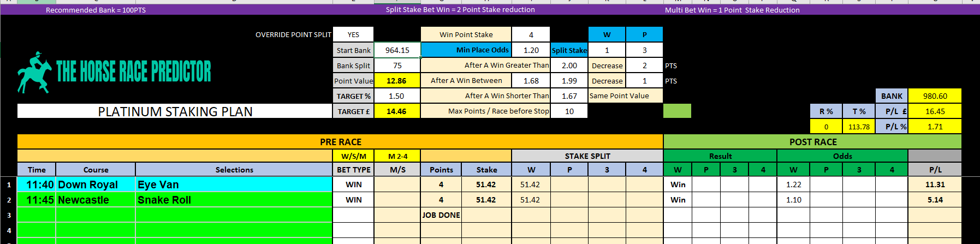The width and height of the screenshot is (980, 244).
Task: Select the BANK total 980.60 cell
Action: click(x=935, y=96)
